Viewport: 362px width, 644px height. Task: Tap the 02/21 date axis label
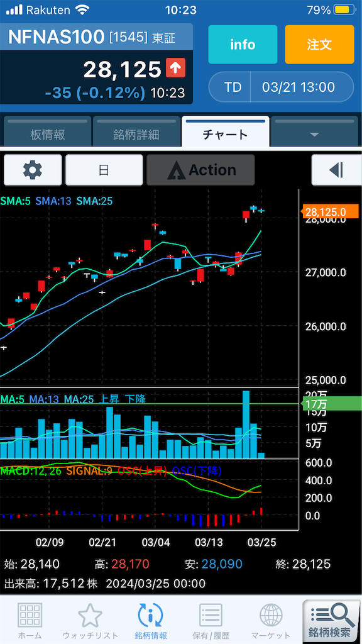tap(102, 543)
